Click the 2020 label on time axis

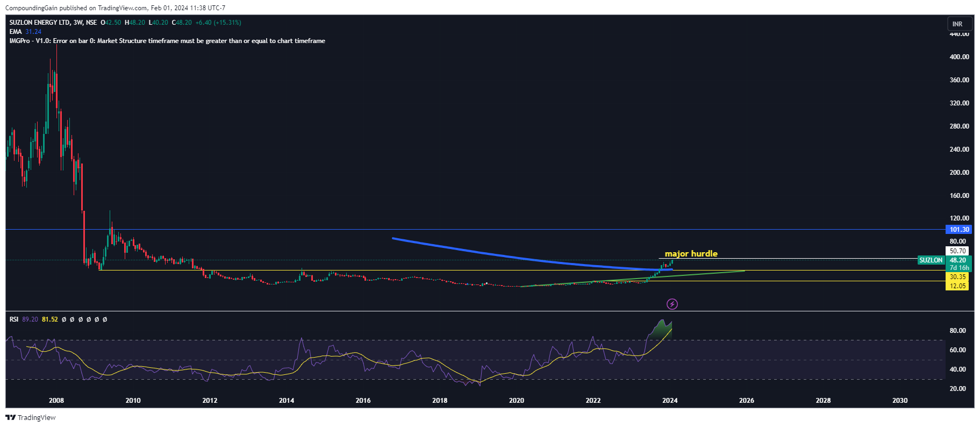point(517,401)
